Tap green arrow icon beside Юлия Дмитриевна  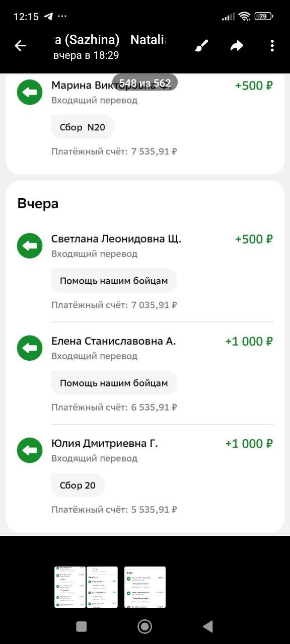30,450
